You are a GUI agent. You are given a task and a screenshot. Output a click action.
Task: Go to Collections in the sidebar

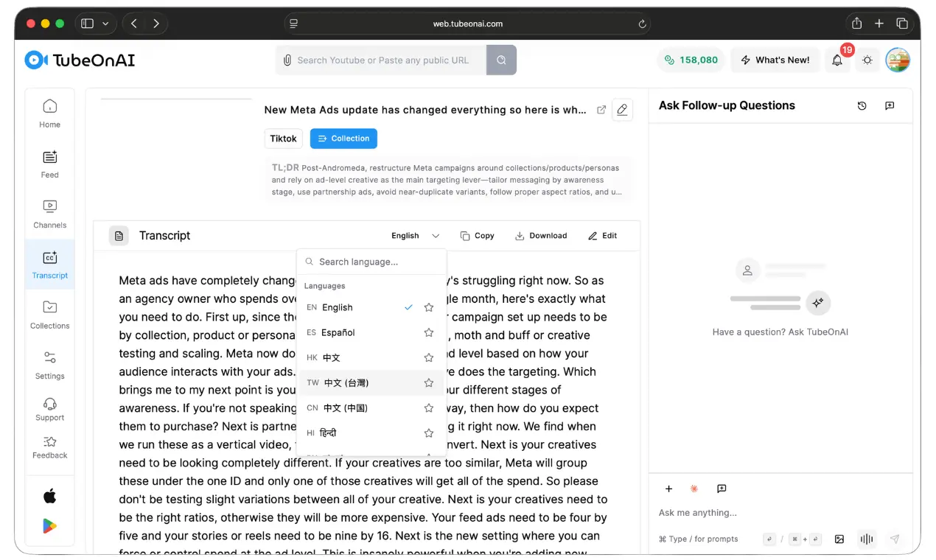pyautogui.click(x=49, y=315)
